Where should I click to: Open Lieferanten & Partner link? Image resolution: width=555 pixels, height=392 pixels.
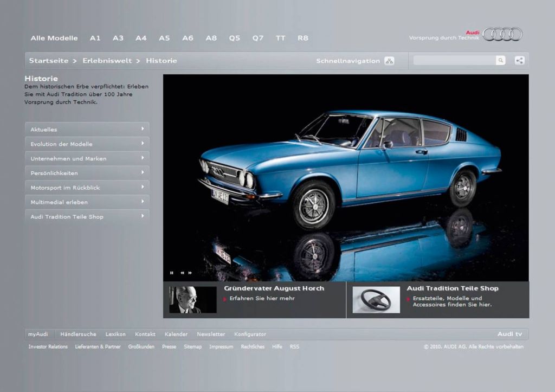(98, 346)
